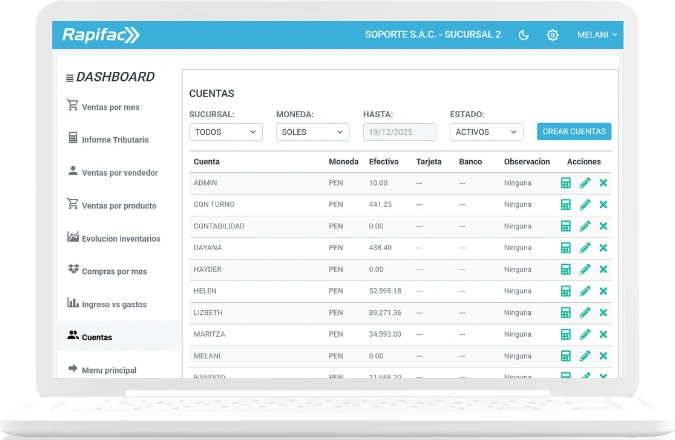Edit the HAYDER account
Viewport: 675px width, 440px height.
click(x=585, y=270)
